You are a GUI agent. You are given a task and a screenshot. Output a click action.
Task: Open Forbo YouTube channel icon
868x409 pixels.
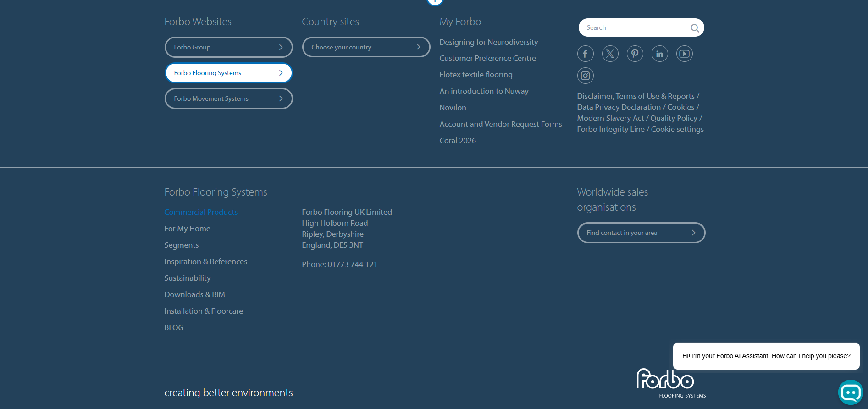pos(684,54)
